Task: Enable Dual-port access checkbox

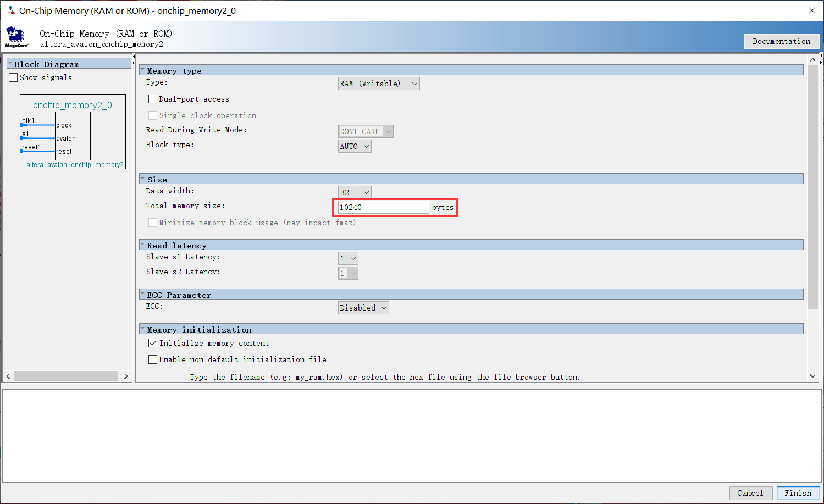Action: point(153,99)
